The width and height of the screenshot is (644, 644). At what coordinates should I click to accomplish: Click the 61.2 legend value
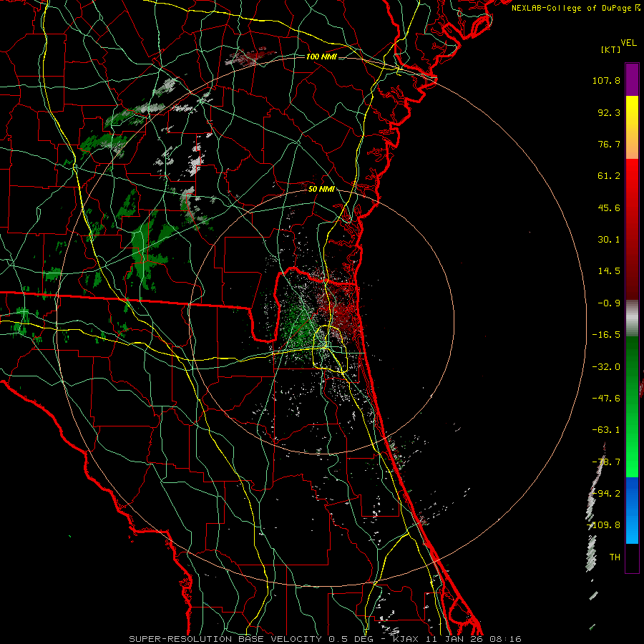pos(609,176)
